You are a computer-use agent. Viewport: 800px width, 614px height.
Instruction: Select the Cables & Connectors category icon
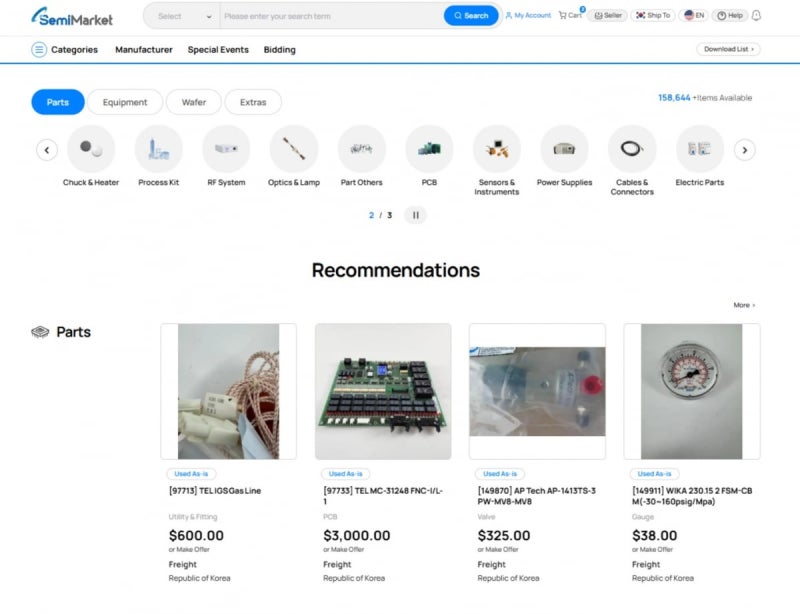[x=632, y=149]
